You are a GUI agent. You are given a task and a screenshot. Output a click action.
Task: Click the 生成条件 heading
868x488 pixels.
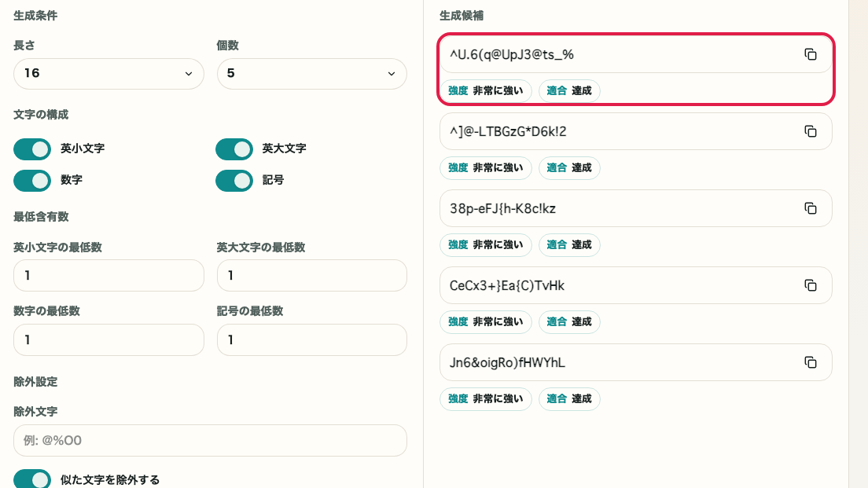[x=35, y=16]
